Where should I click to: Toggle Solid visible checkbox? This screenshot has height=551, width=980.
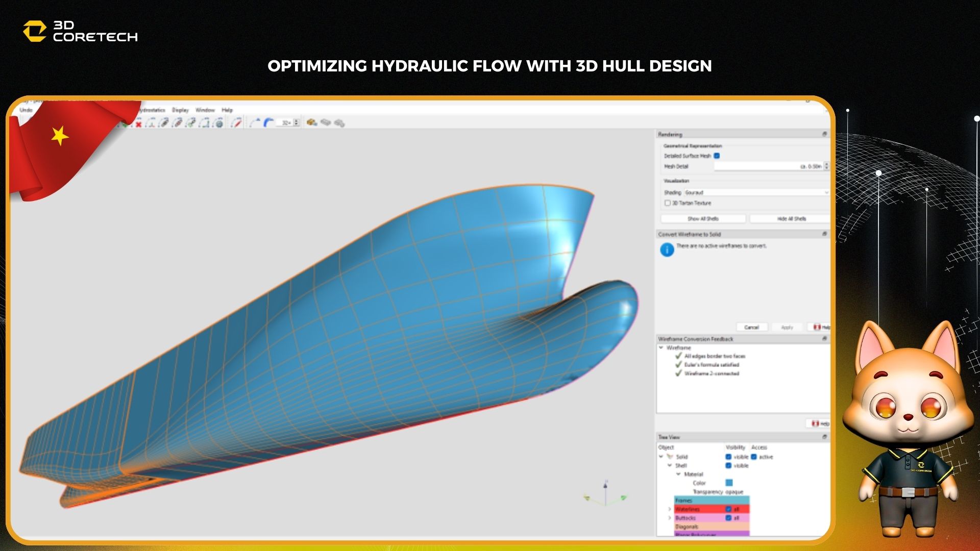click(x=728, y=457)
